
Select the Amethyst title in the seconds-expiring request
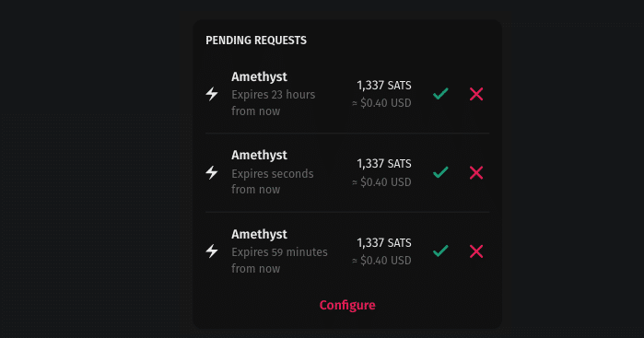pos(259,156)
